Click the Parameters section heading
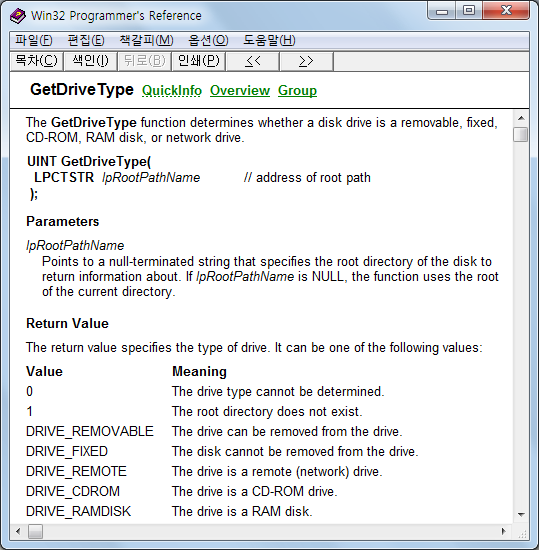539x550 pixels. click(x=63, y=222)
